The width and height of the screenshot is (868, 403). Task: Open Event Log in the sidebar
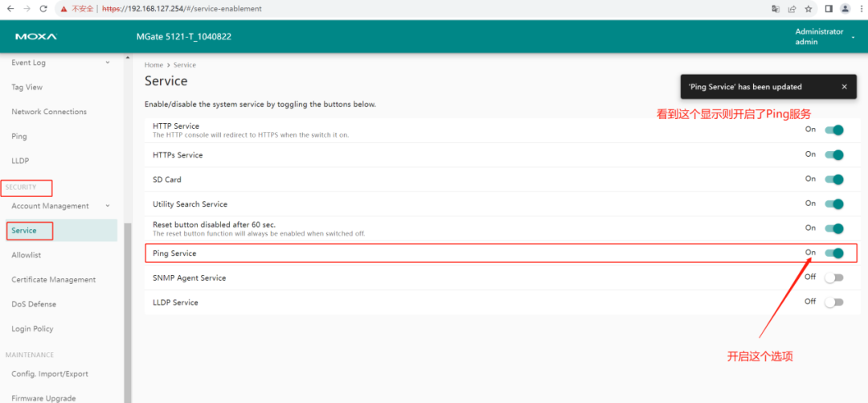coord(29,63)
